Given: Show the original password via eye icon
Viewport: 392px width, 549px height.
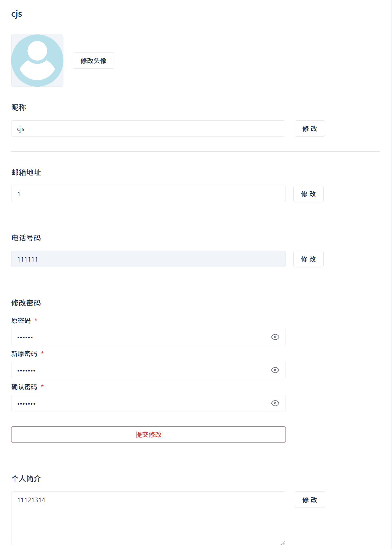Looking at the screenshot, I should click(275, 337).
